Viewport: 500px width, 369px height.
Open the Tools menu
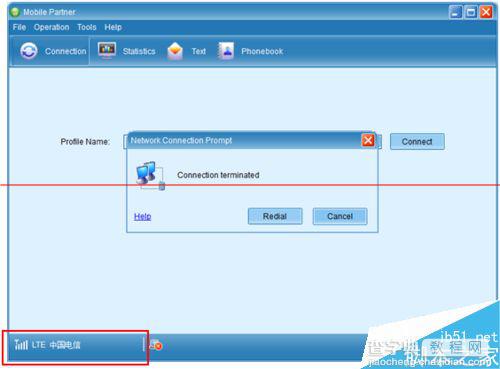click(x=87, y=27)
